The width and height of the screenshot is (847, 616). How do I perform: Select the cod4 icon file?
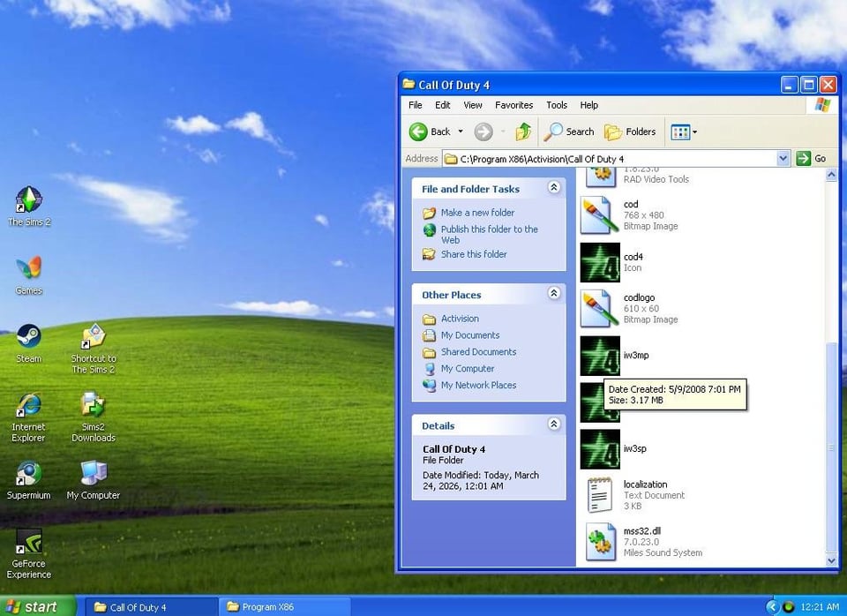click(600, 262)
